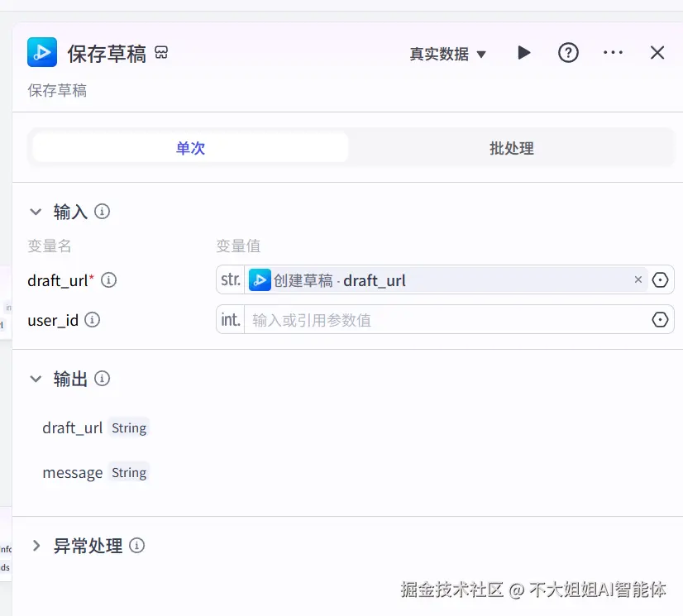Click the draft_url required parameter name
683x616 pixels.
[x=60, y=280]
